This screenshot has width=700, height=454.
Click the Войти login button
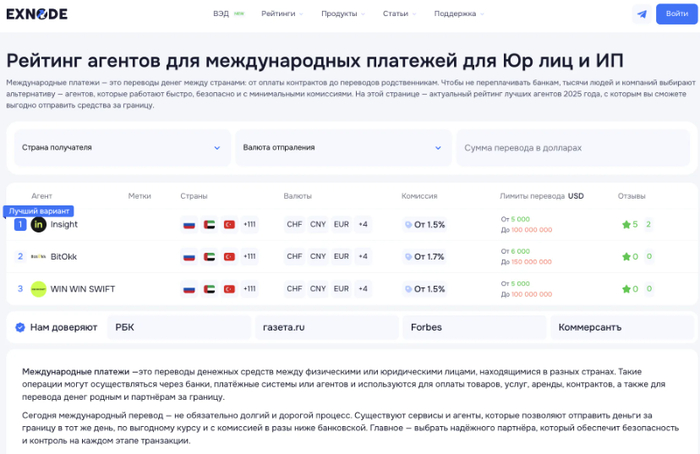pyautogui.click(x=677, y=14)
